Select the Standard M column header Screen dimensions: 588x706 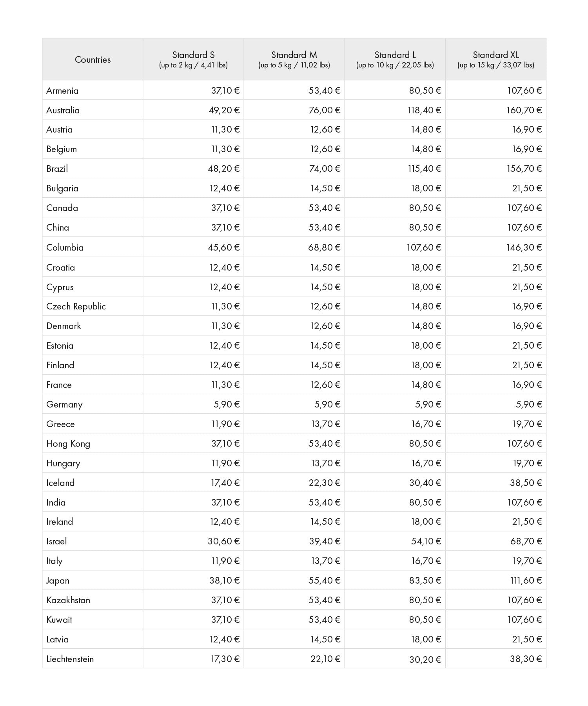294,60
